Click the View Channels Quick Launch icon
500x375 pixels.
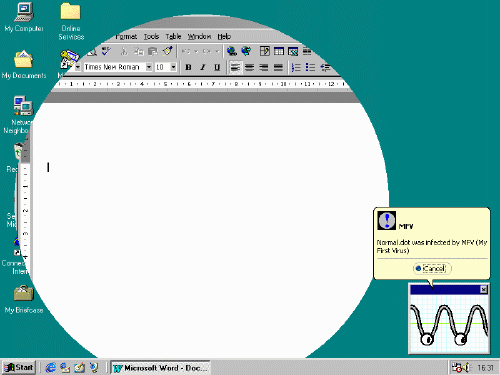[x=94, y=368]
